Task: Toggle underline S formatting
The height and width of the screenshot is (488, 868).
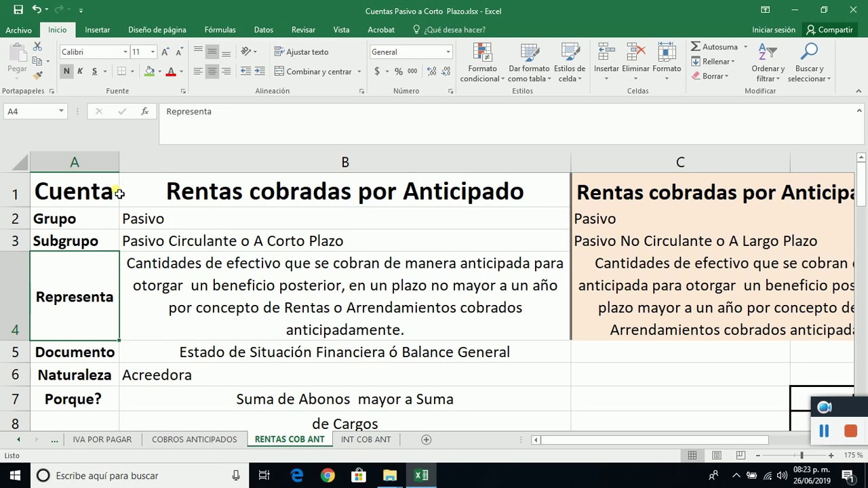Action: [x=94, y=71]
